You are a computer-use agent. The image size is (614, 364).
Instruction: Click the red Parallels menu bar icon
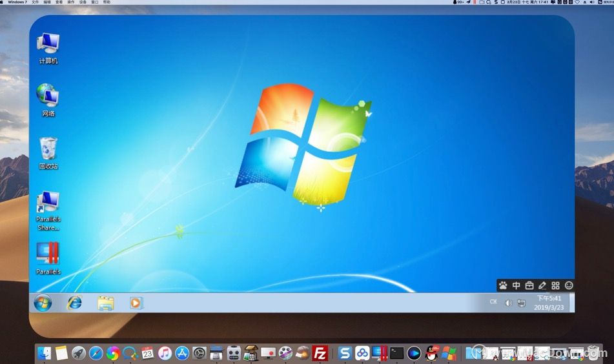click(x=475, y=2)
